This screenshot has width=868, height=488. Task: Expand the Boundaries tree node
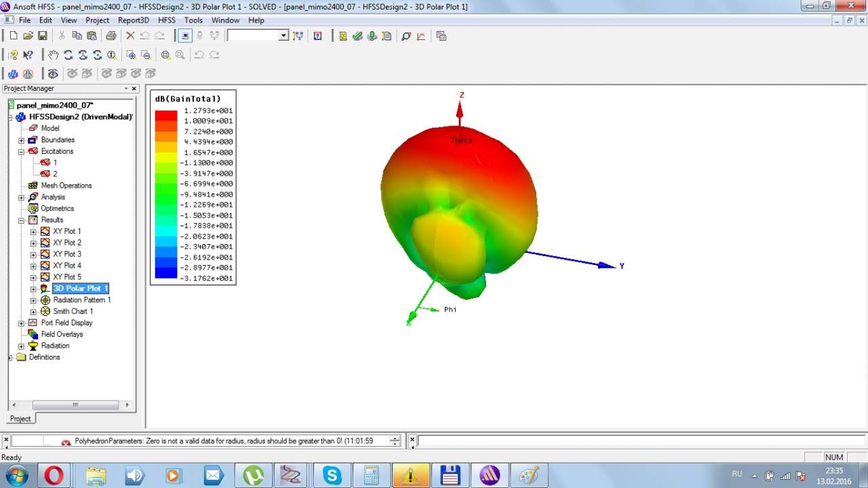(x=21, y=140)
